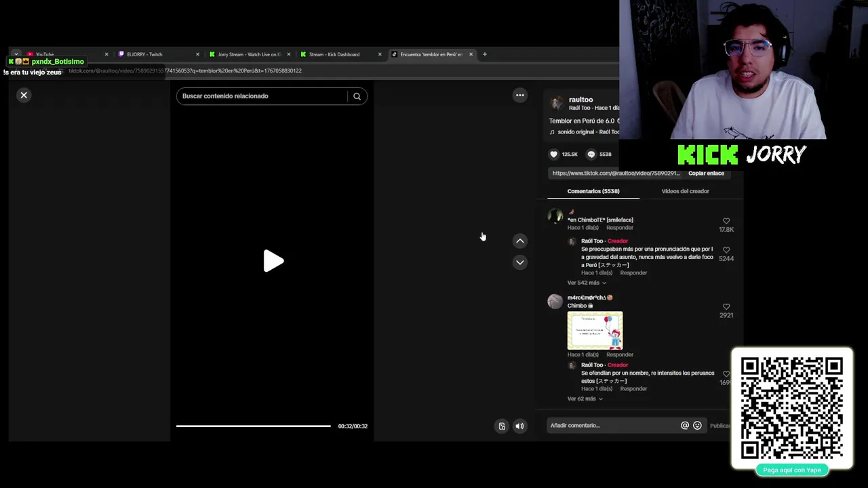Like Raúl Too's pronunciación reply
This screenshot has height=488, width=868.
pyautogui.click(x=726, y=250)
